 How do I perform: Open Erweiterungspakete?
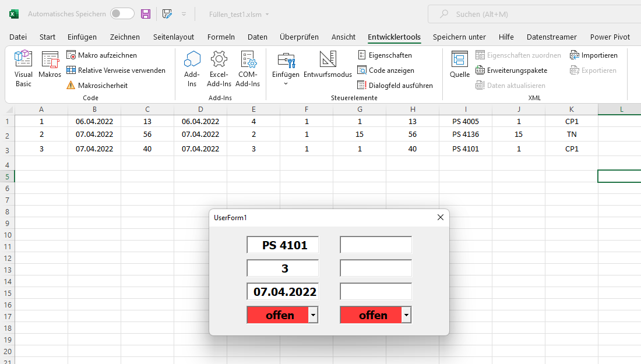point(512,70)
